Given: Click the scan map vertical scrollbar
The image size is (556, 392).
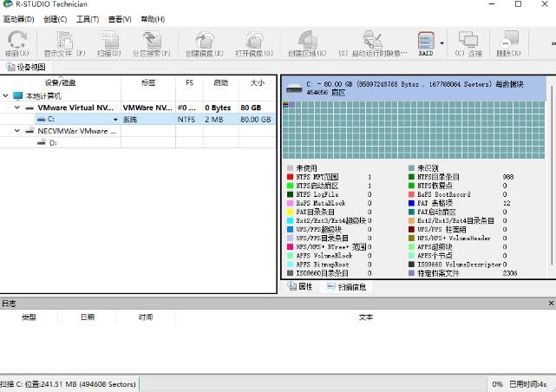Looking at the screenshot, I should [552, 175].
